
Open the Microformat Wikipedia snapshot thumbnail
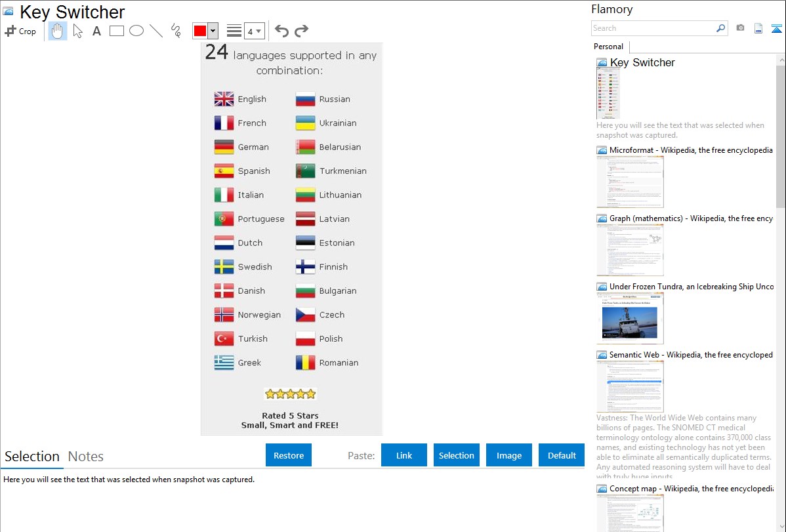(x=630, y=182)
